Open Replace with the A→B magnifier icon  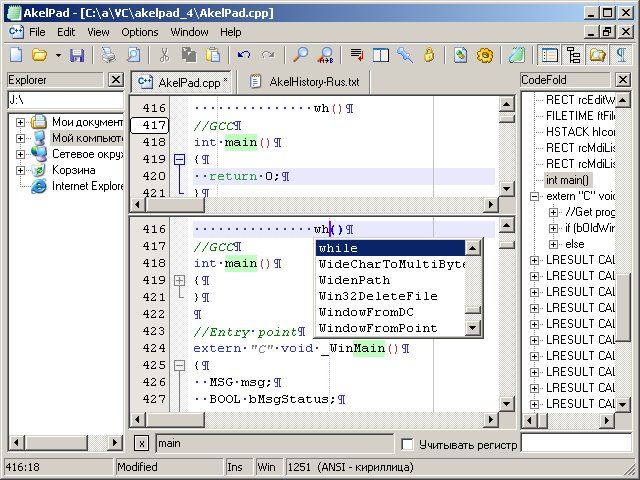(325, 55)
